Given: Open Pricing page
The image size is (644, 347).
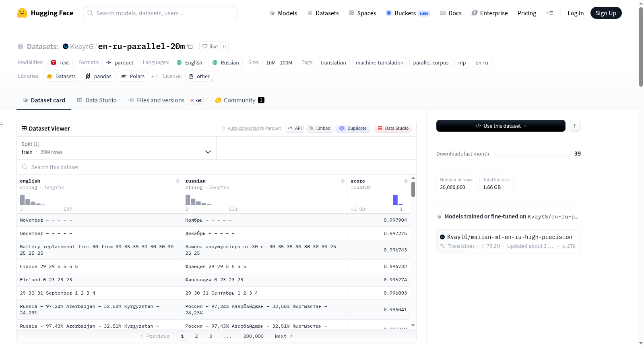Looking at the screenshot, I should [527, 13].
